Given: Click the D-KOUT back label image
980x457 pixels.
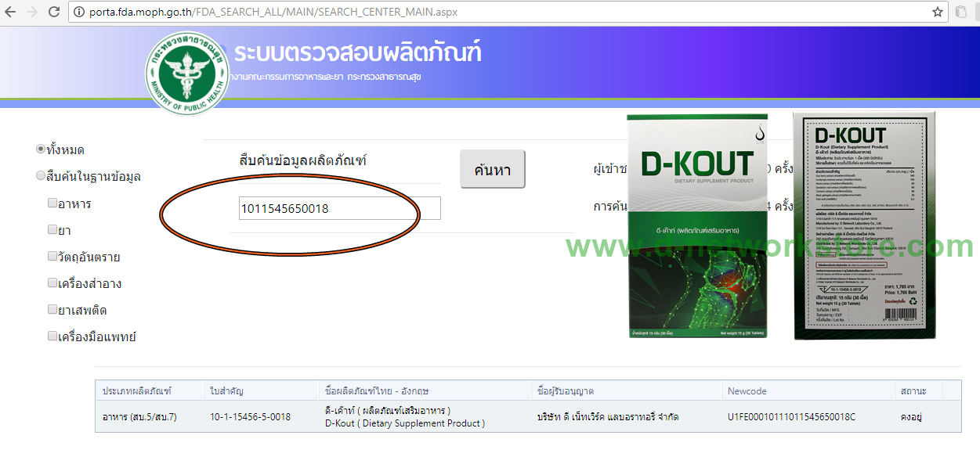Looking at the screenshot, I should click(x=865, y=225).
